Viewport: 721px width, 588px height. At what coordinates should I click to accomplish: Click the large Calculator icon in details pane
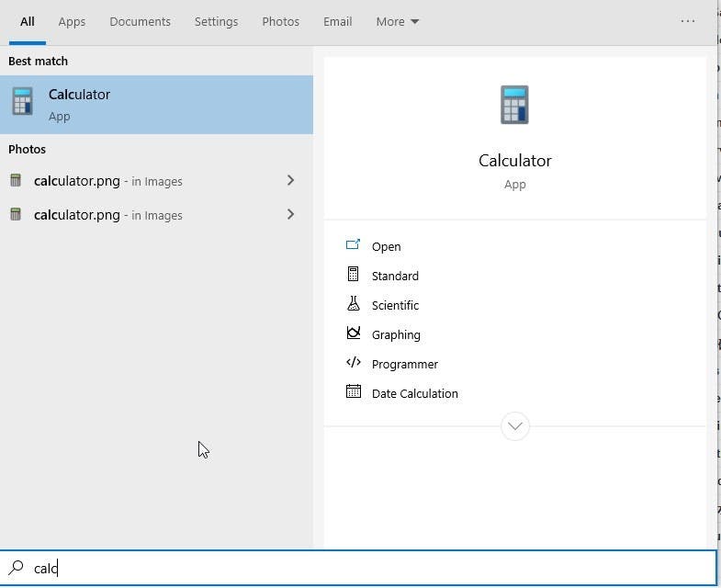(x=514, y=105)
